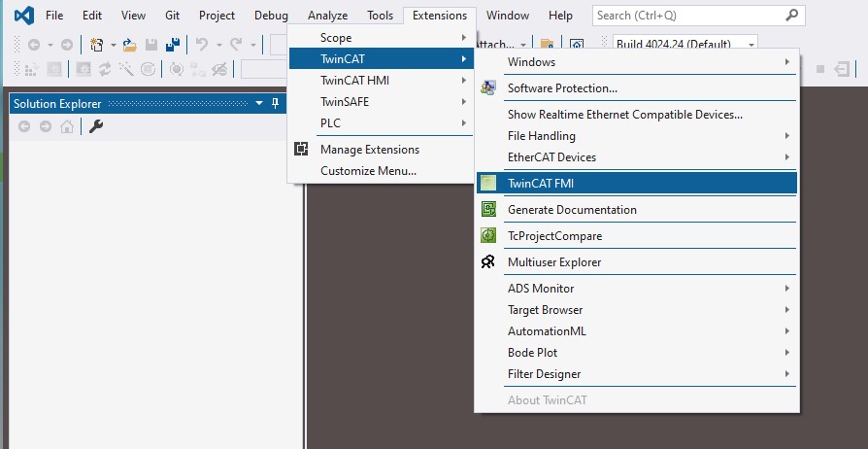
Task: Click the New Project toolbar icon
Action: (x=97, y=45)
